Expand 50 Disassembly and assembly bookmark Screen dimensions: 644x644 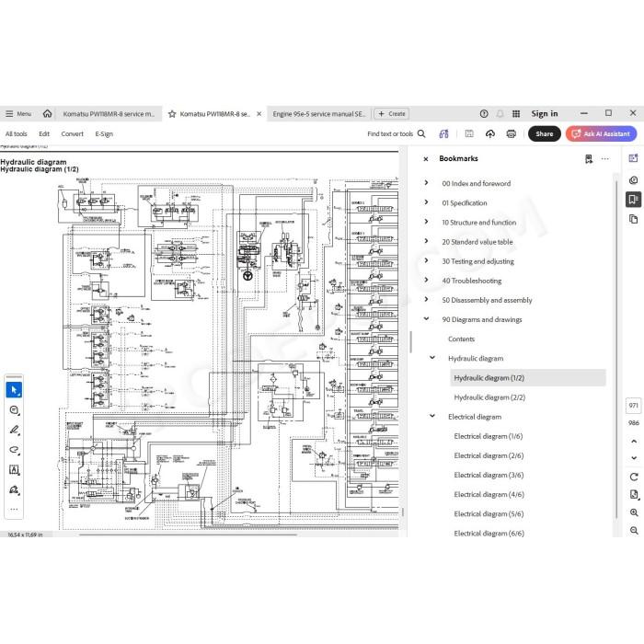[x=426, y=299]
